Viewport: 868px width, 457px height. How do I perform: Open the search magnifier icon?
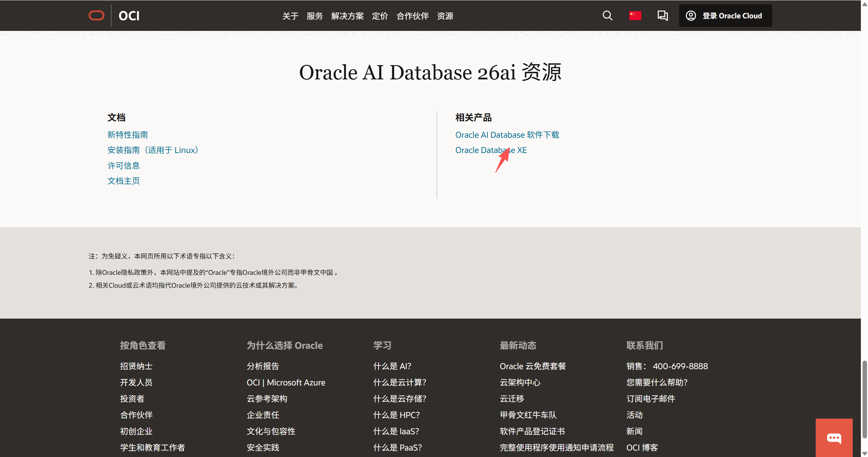tap(607, 16)
